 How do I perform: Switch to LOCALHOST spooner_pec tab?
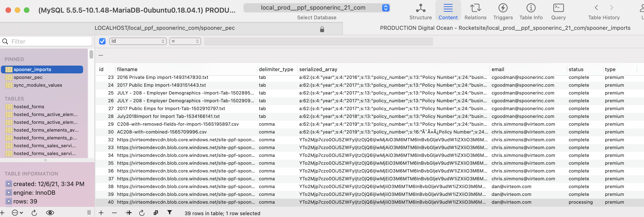pyautogui.click(x=165, y=28)
